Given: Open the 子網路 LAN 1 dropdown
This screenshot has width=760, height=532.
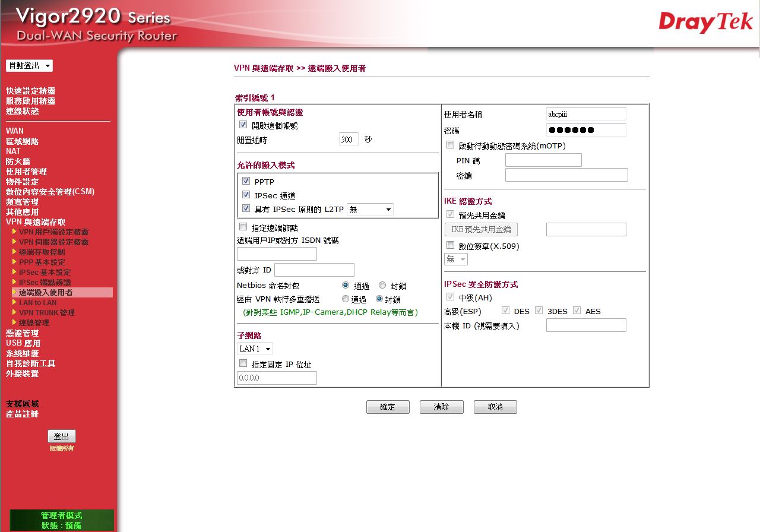Looking at the screenshot, I should click(255, 349).
